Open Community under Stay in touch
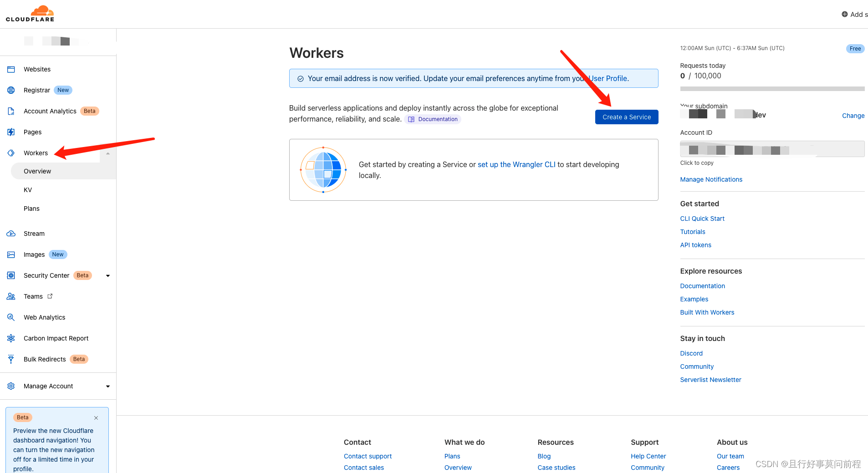868x473 pixels. [697, 366]
